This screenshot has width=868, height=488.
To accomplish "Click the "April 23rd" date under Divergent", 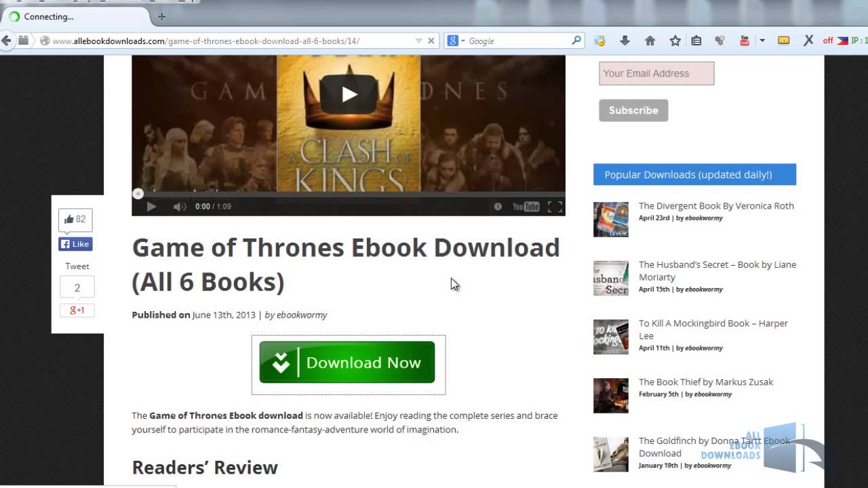I will [x=654, y=218].
